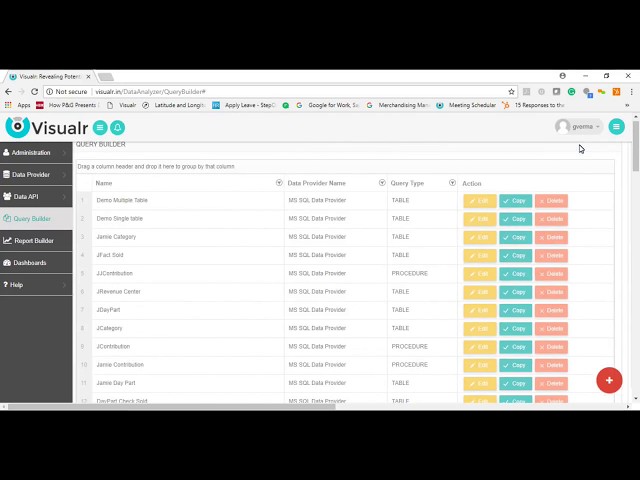The height and width of the screenshot is (480, 640).
Task: Delete Jamie Category query
Action: tap(551, 238)
